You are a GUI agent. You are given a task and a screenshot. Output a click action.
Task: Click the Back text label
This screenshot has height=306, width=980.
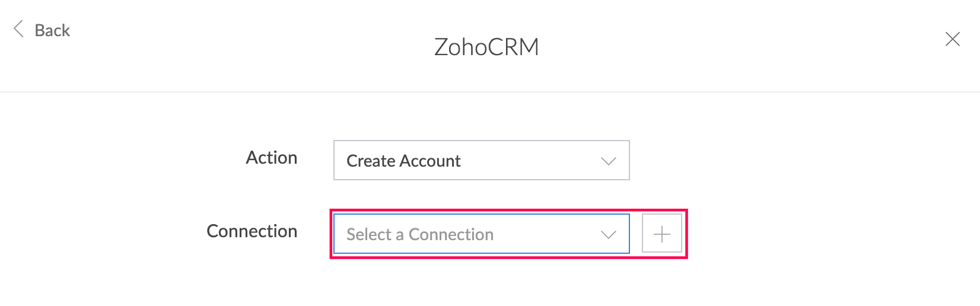pos(52,30)
